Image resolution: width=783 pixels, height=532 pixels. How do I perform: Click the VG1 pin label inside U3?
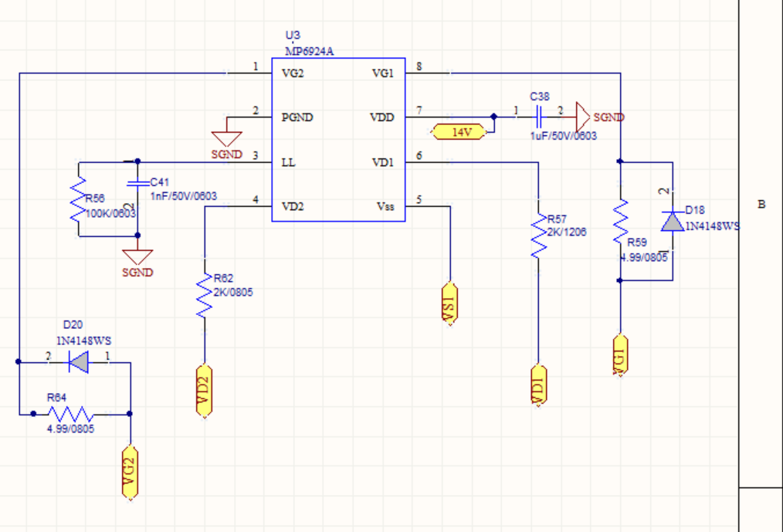pyautogui.click(x=383, y=73)
